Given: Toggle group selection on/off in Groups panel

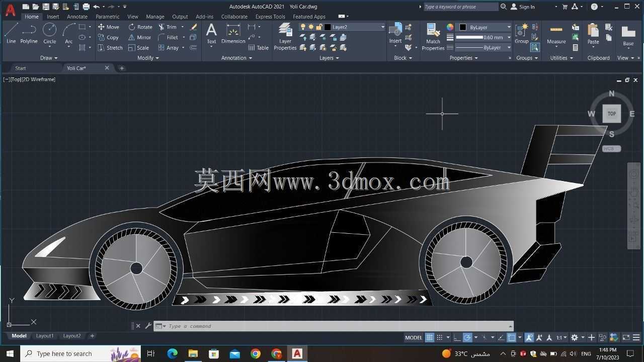Looking at the screenshot, I should point(535,48).
